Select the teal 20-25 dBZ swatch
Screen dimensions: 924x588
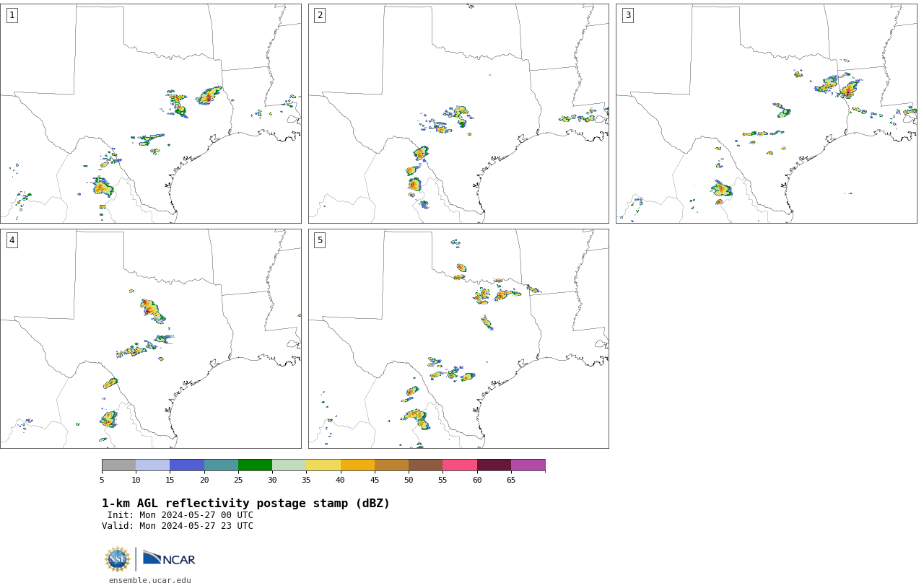pyautogui.click(x=221, y=465)
